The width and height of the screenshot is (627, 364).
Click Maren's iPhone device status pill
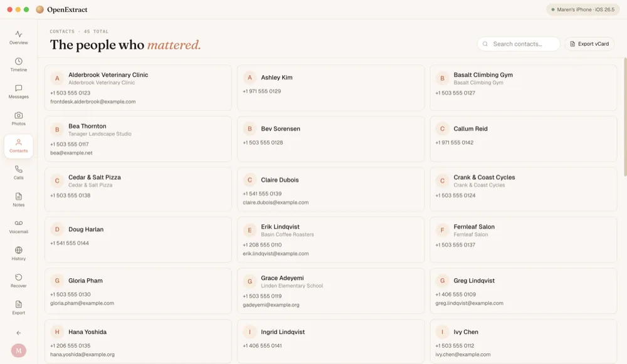click(x=583, y=9)
